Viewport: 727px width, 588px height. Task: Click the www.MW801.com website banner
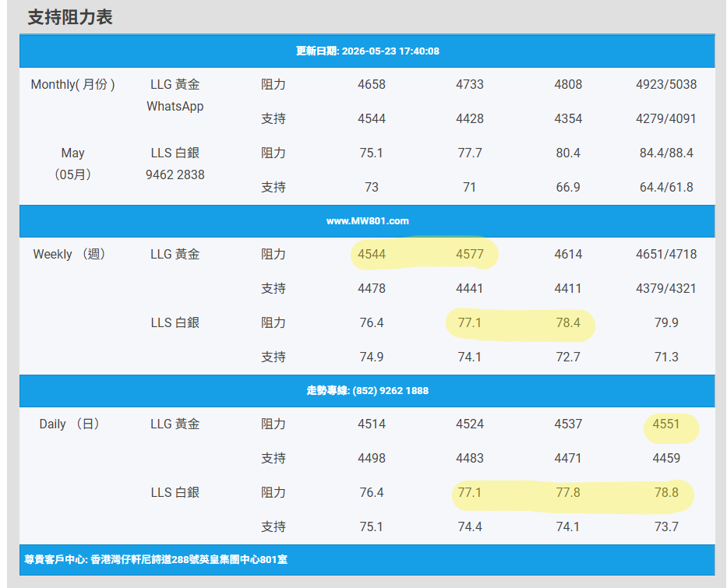pyautogui.click(x=367, y=221)
